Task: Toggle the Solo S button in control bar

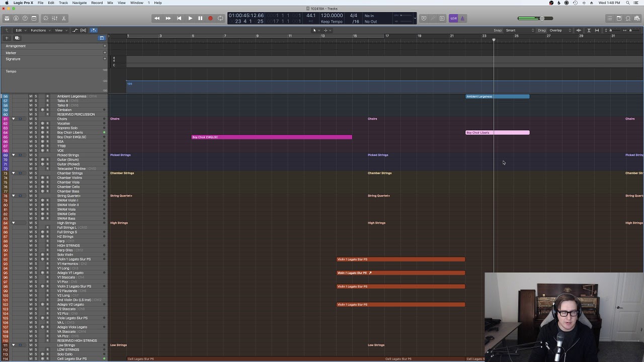Action: (442, 18)
